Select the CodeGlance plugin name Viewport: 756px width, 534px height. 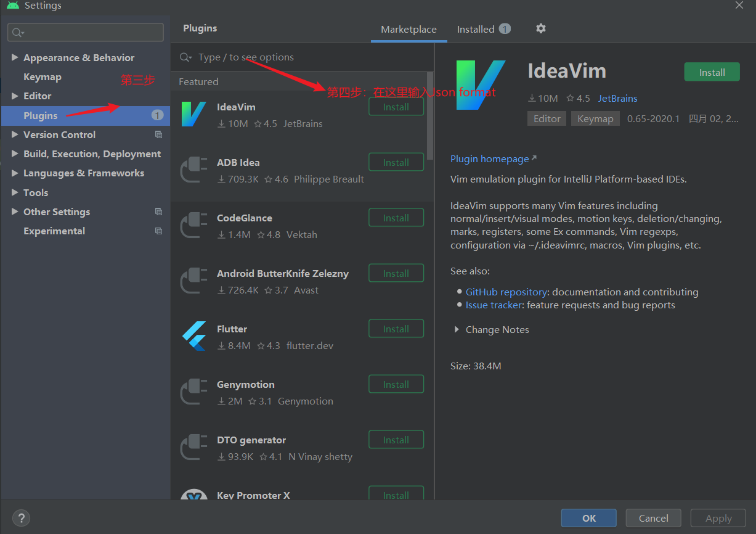tap(245, 218)
